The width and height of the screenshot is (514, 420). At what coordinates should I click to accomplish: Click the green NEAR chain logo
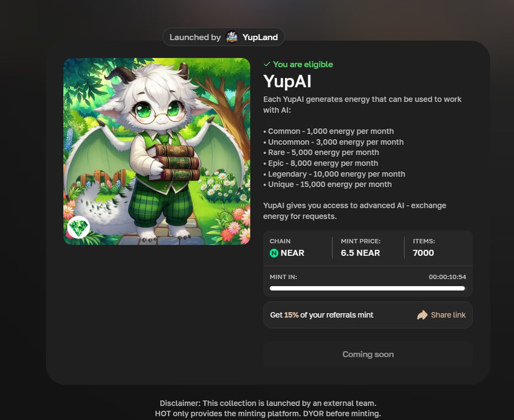274,253
